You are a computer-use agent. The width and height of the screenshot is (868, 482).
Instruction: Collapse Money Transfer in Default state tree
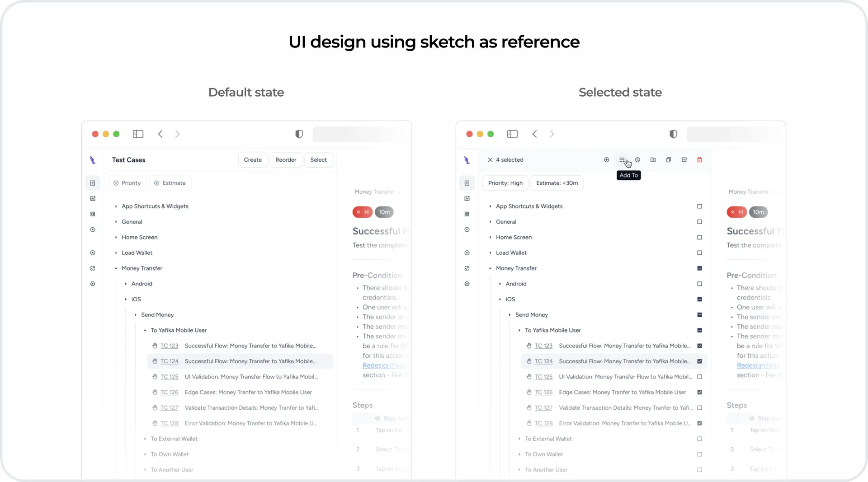tap(116, 268)
